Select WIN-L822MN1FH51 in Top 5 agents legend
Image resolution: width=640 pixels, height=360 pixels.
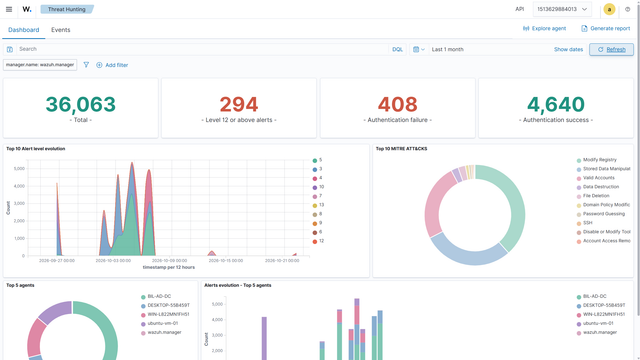165,315
